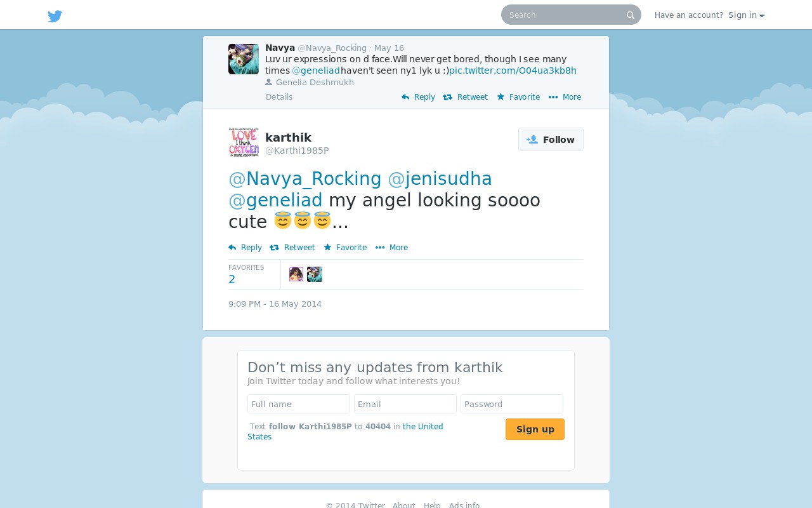This screenshot has width=812, height=508.
Task: Open Details of Navya's tweet
Action: 279,97
